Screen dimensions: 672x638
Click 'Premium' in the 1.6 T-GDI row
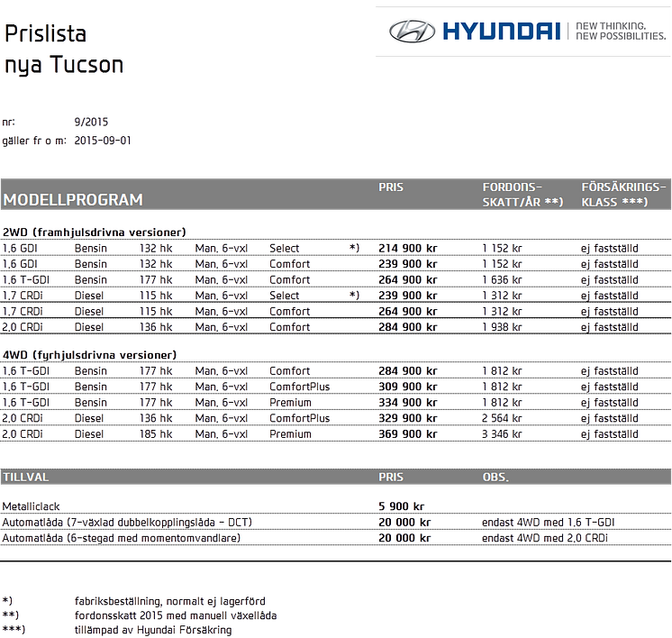[291, 403]
